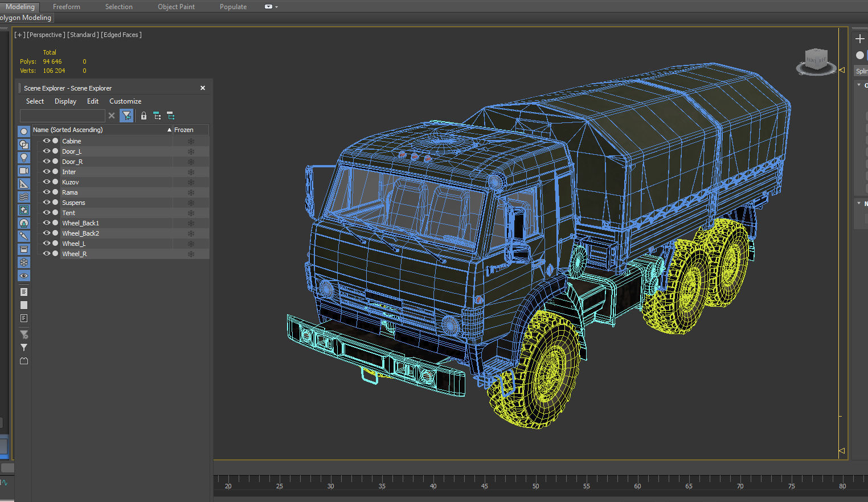Click the Display None blank-page icon
This screenshot has height=502, width=868.
(24, 305)
